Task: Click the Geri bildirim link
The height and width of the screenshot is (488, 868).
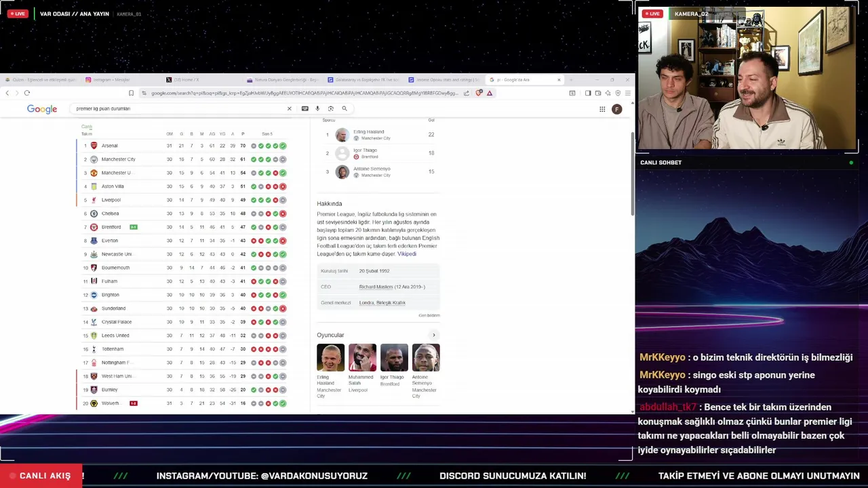Action: 429,316
